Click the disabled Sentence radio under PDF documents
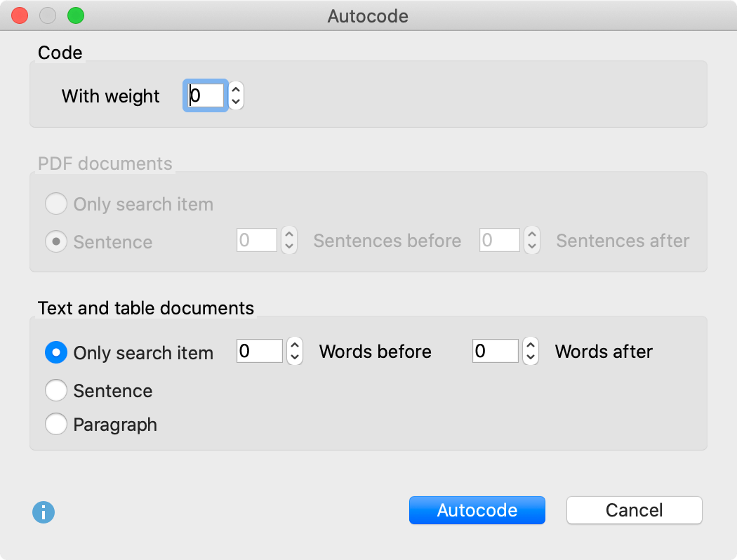Viewport: 737px width, 560px height. point(56,241)
